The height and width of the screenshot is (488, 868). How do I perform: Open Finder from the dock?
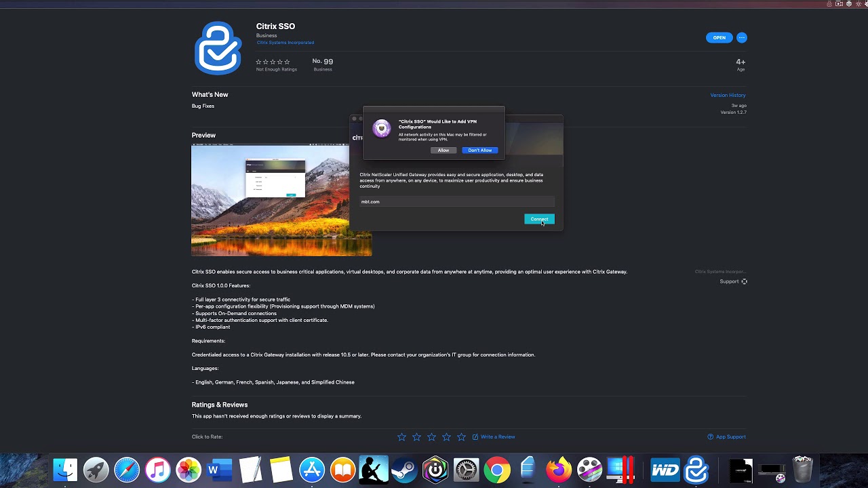pos(65,470)
